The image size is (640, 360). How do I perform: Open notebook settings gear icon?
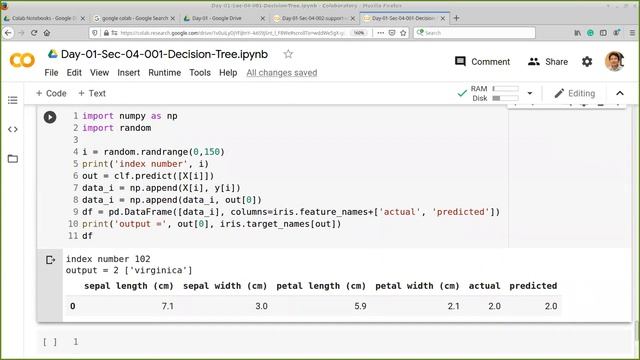tap(587, 62)
